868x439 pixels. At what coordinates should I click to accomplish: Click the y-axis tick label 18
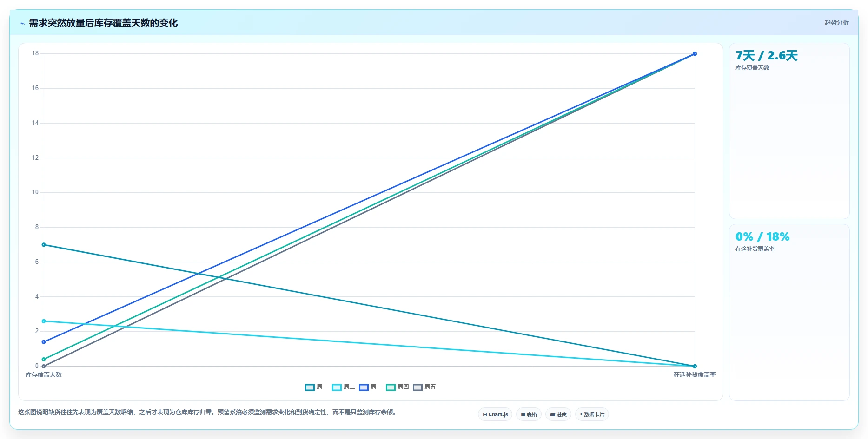click(x=35, y=53)
